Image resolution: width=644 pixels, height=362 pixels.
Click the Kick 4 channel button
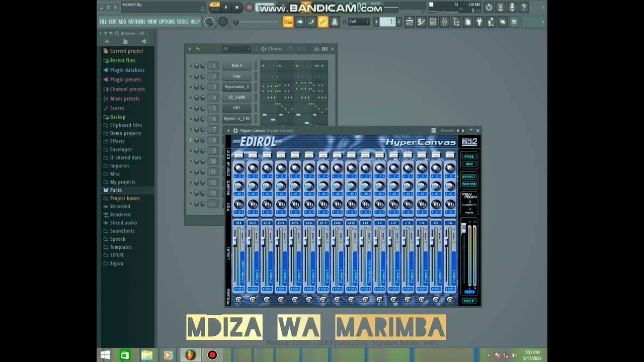coord(236,66)
